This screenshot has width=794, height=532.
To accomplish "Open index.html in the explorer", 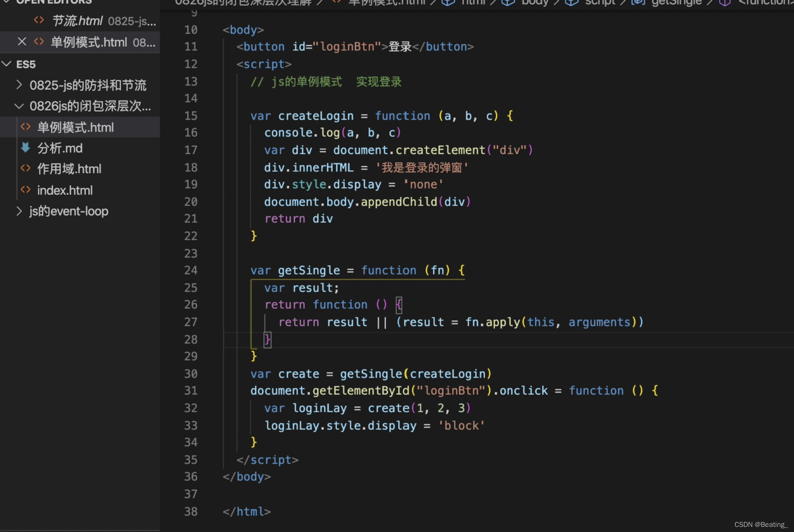I will tap(65, 190).
